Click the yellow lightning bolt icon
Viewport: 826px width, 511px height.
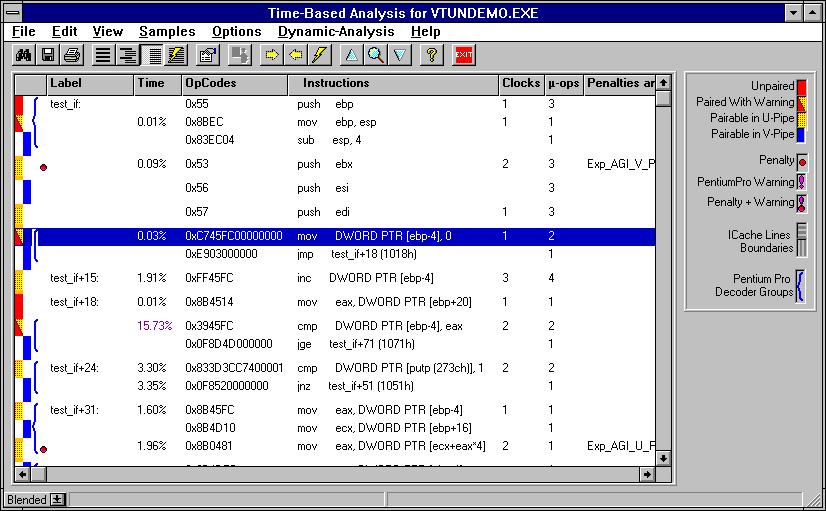[x=319, y=55]
